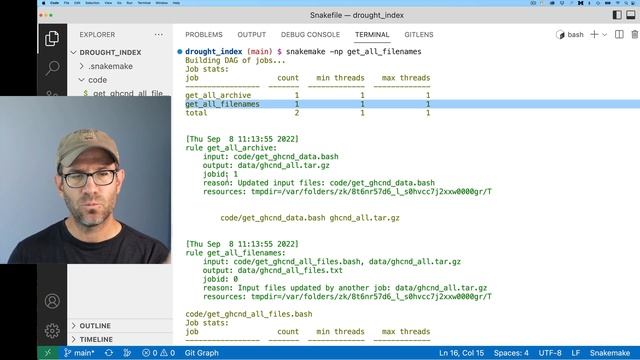
Task: Synchronize changes via status bar sync icon
Action: [109, 353]
